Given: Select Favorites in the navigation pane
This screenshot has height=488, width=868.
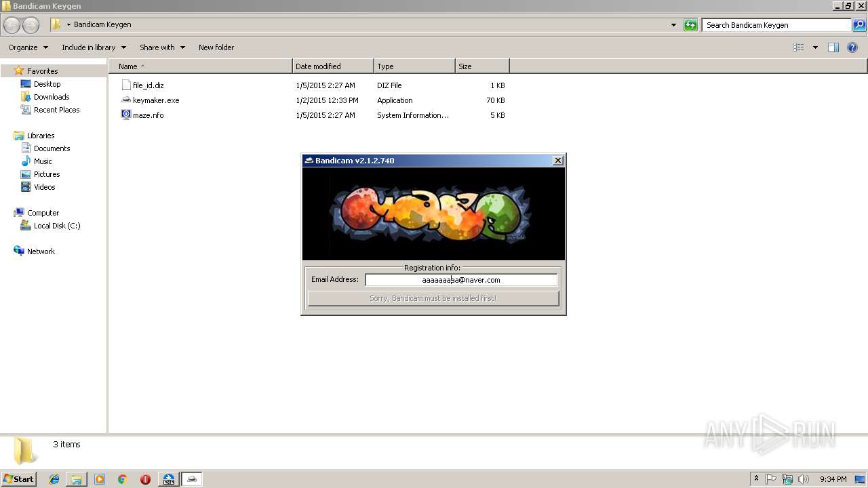Looking at the screenshot, I should coord(42,71).
